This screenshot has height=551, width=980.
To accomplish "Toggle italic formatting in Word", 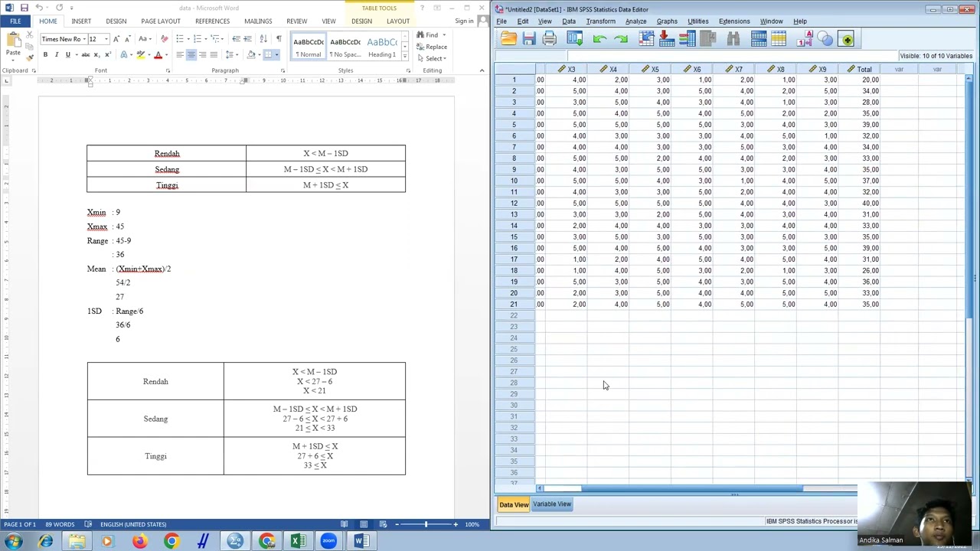I will 57,55.
